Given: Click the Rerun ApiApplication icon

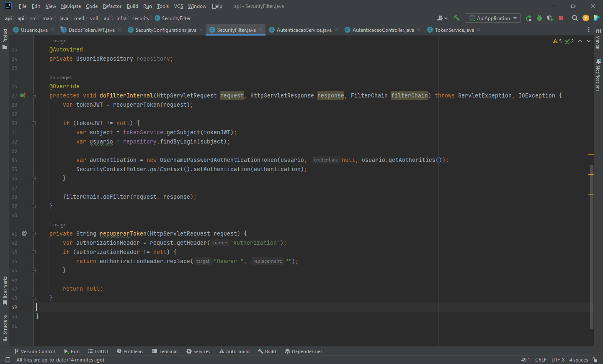Looking at the screenshot, I should (528, 18).
